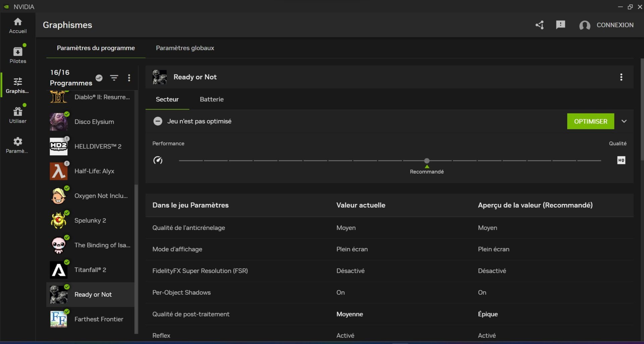Expand the chevron next to OPTIMISER
Image resolution: width=644 pixels, height=344 pixels.
[624, 121]
